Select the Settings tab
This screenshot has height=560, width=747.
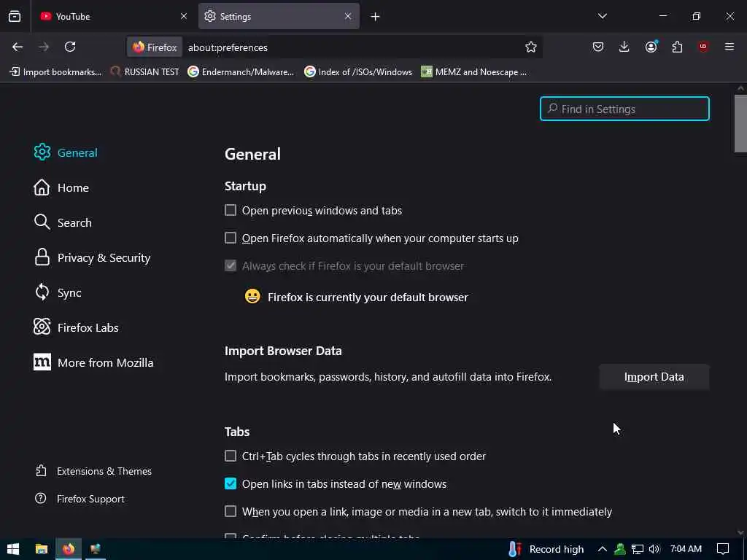279,16
